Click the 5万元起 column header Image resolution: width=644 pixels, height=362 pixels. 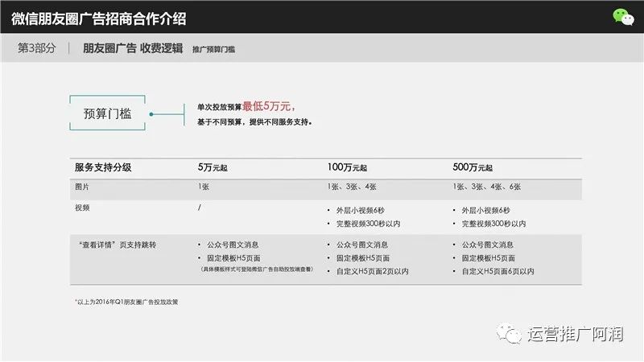[x=213, y=167]
